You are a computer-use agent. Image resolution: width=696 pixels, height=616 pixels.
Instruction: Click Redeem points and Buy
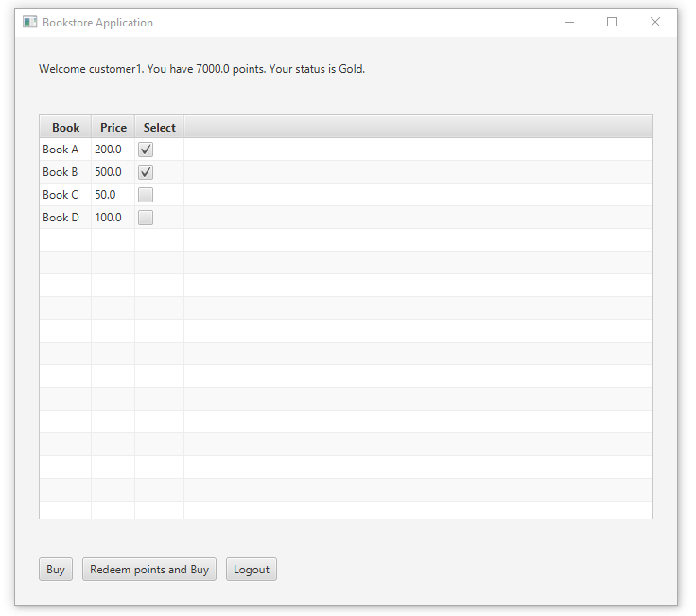149,570
